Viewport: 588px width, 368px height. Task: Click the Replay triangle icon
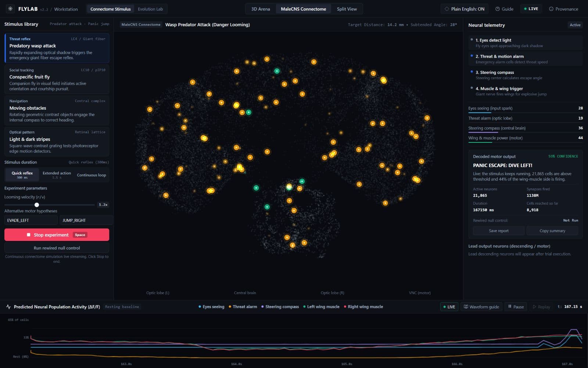coord(534,307)
